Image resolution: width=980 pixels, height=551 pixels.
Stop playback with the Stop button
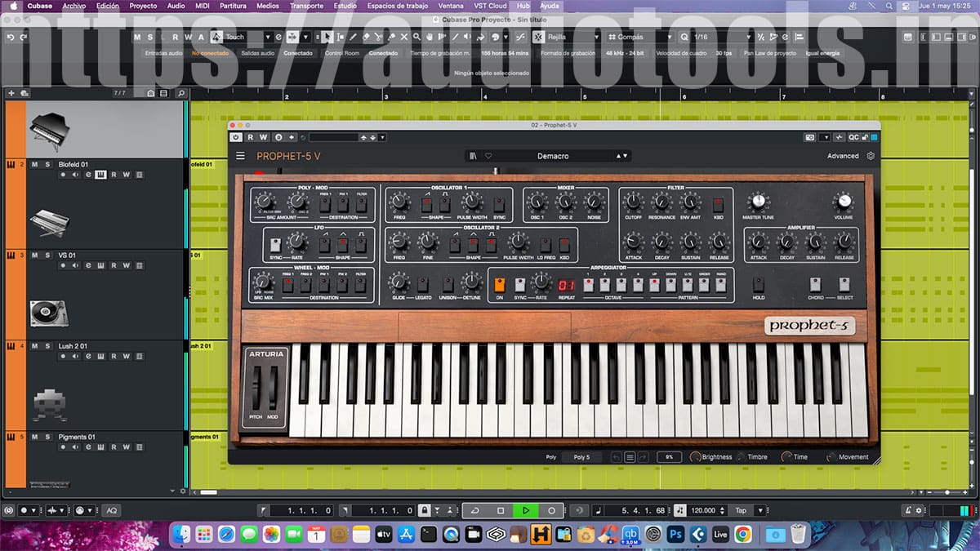[501, 510]
